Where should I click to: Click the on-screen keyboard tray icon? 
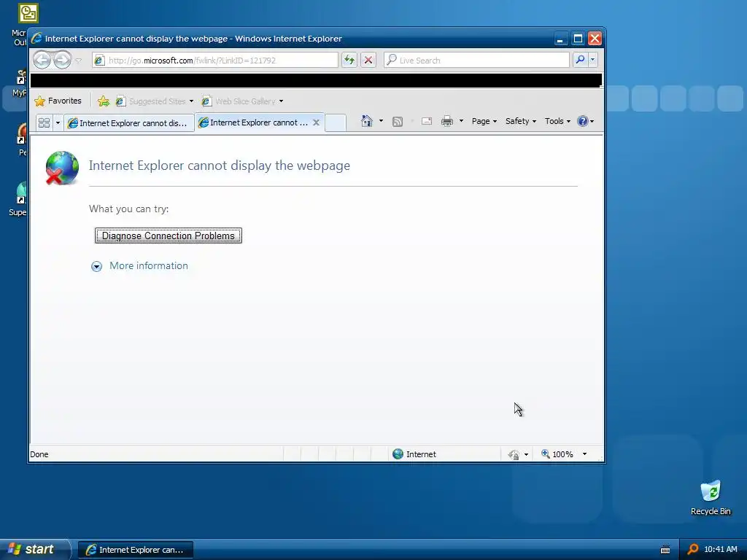665,550
